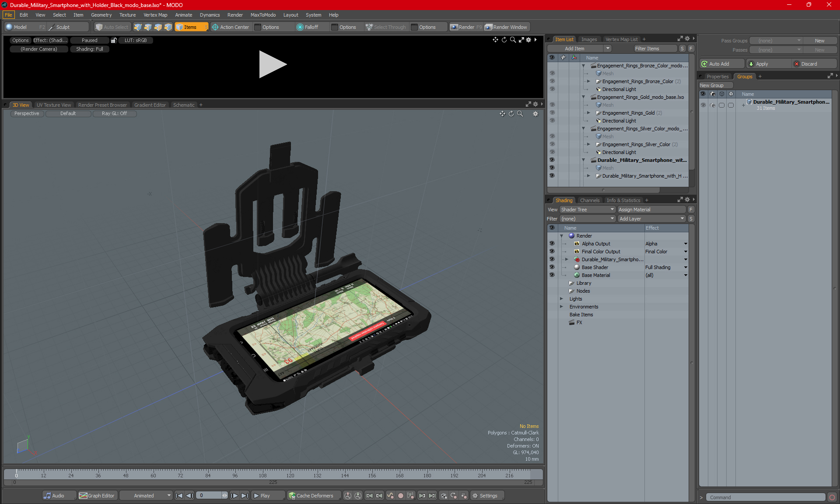Open the MaxToModo menu

click(263, 15)
